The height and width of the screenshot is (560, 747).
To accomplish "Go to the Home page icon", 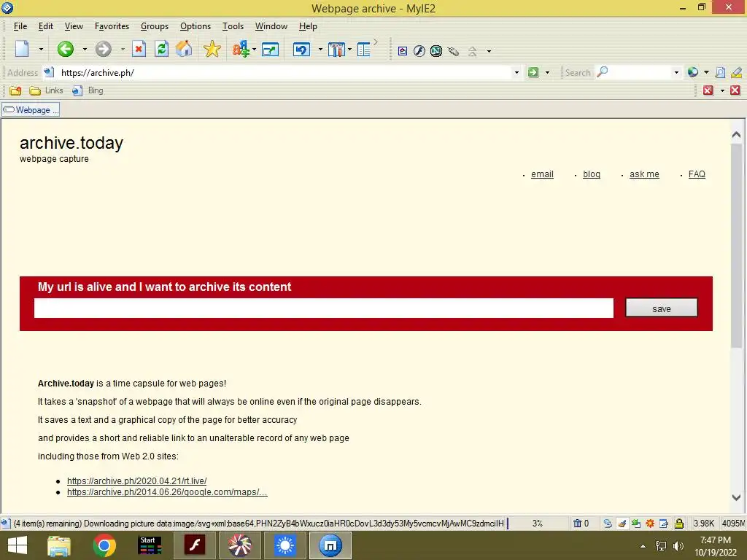I will pos(184,49).
